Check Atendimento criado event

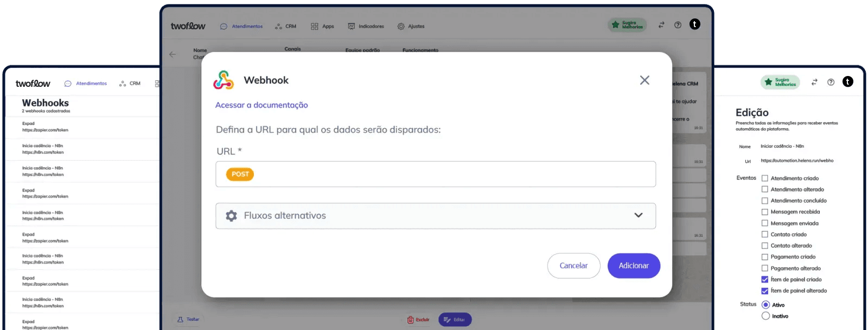pos(765,178)
